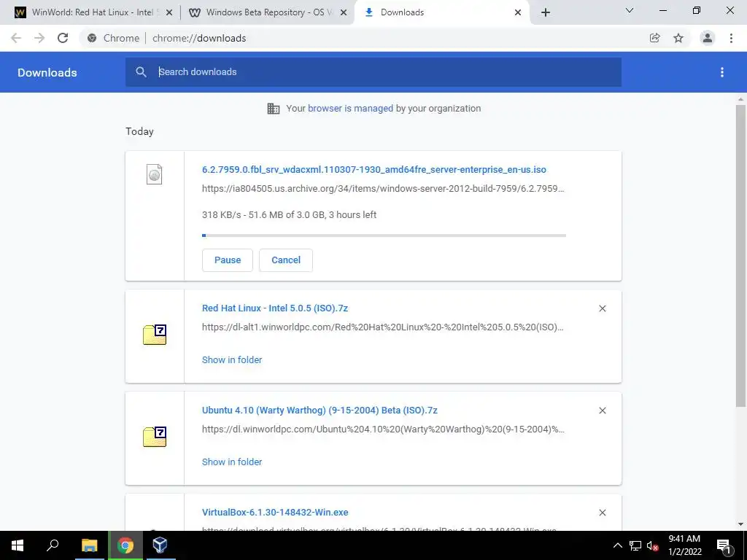Viewport: 747px width, 560px height.
Task: Click the 'Today' date heading
Action: 139,131
